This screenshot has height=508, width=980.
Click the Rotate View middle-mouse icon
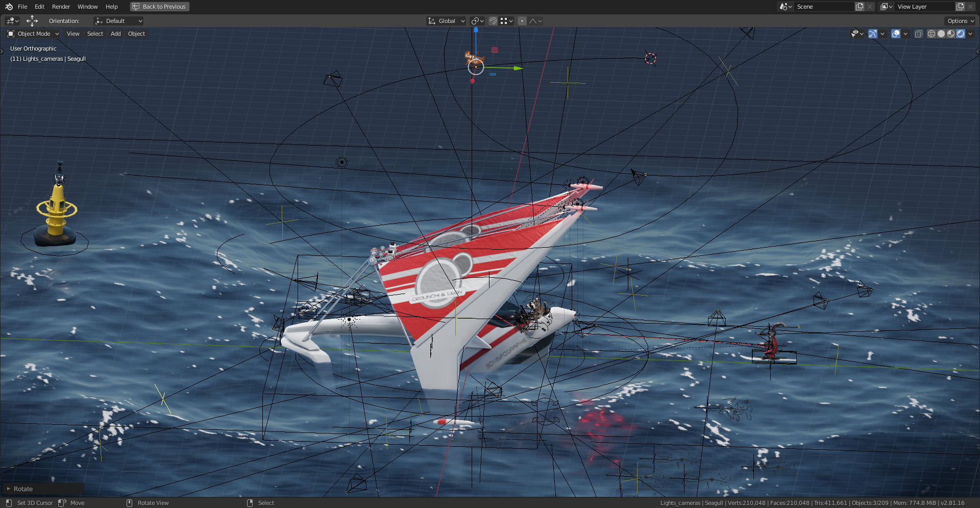(129, 503)
